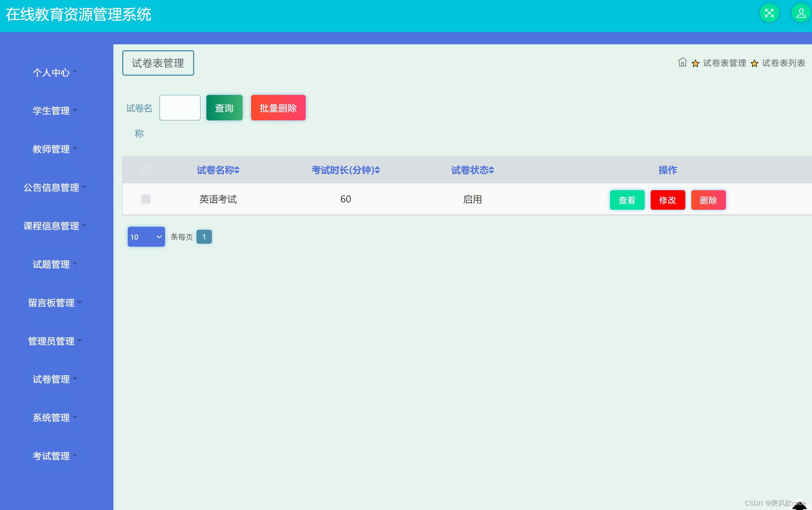Click the 试卷名称 search input field
Viewport: 812px width, 510px height.
(x=180, y=108)
